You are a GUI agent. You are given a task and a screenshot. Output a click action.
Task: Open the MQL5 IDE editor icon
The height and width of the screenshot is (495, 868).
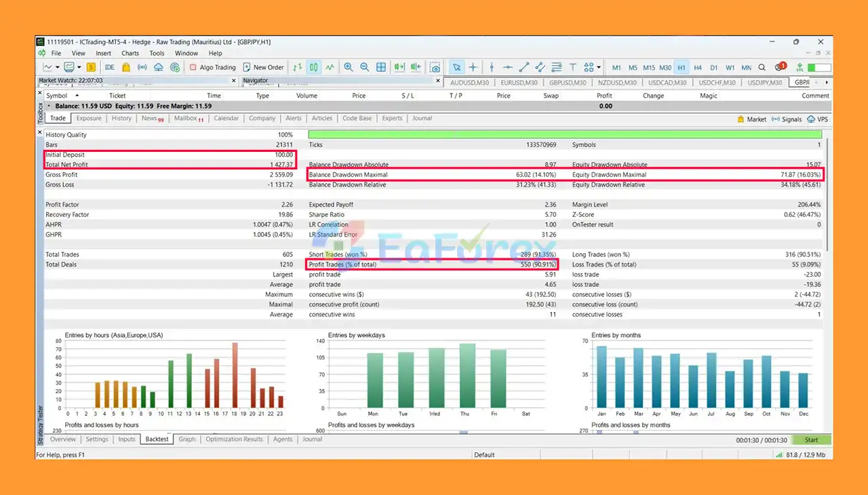[x=109, y=67]
